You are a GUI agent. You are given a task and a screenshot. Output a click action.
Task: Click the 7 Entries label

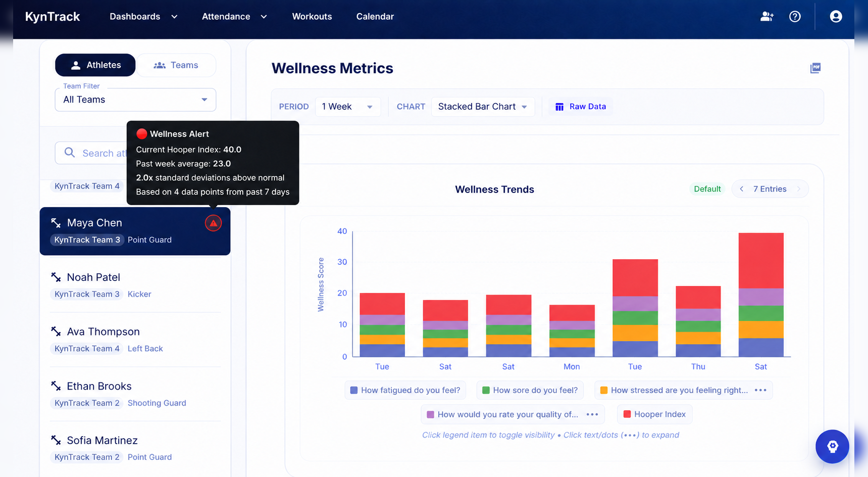[770, 189]
